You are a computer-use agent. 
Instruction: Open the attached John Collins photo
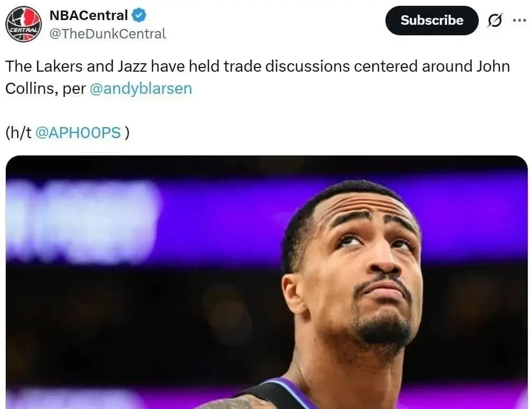coord(267,282)
